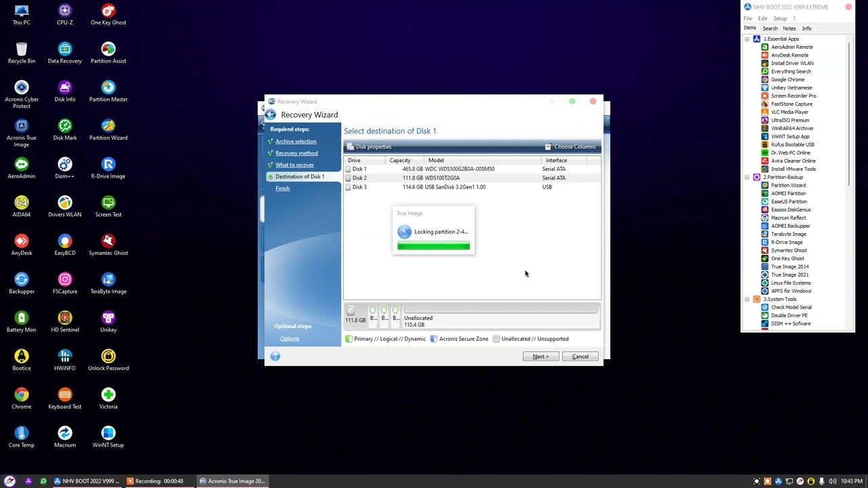Viewport: 868px width, 488px height.
Task: Open Victoria desktop icon
Action: tap(108, 399)
